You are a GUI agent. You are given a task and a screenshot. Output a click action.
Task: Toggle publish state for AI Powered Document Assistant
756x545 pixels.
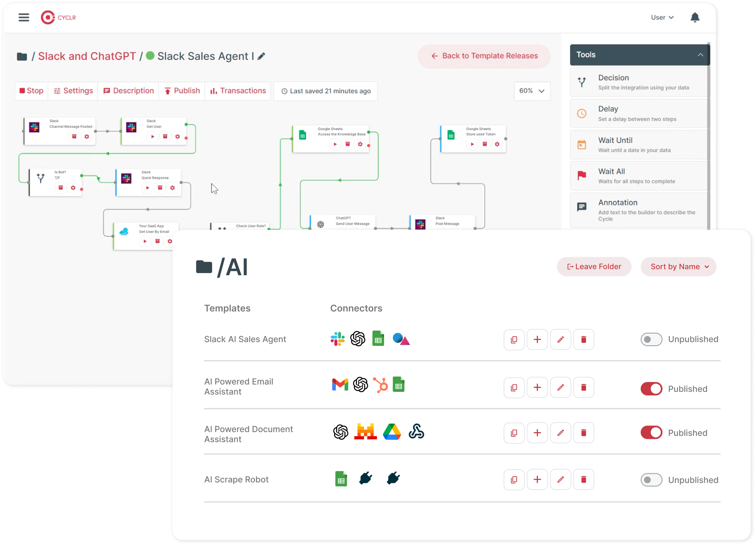[x=651, y=433]
